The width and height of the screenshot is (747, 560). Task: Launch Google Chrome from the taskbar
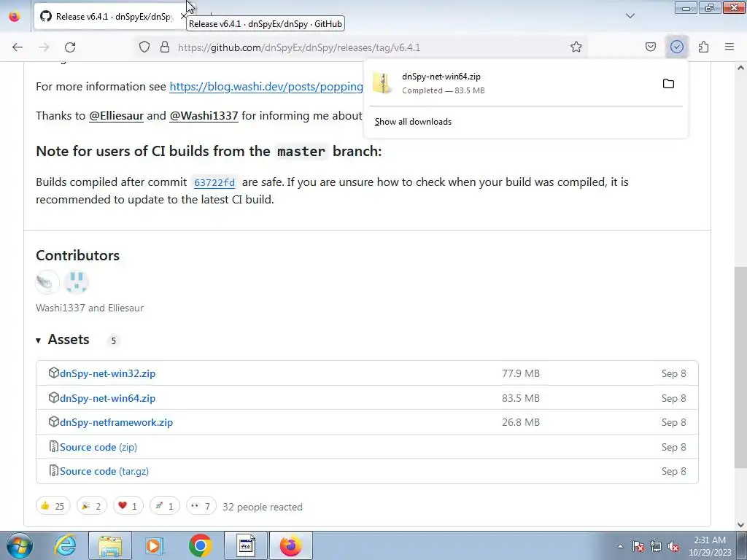pos(200,545)
